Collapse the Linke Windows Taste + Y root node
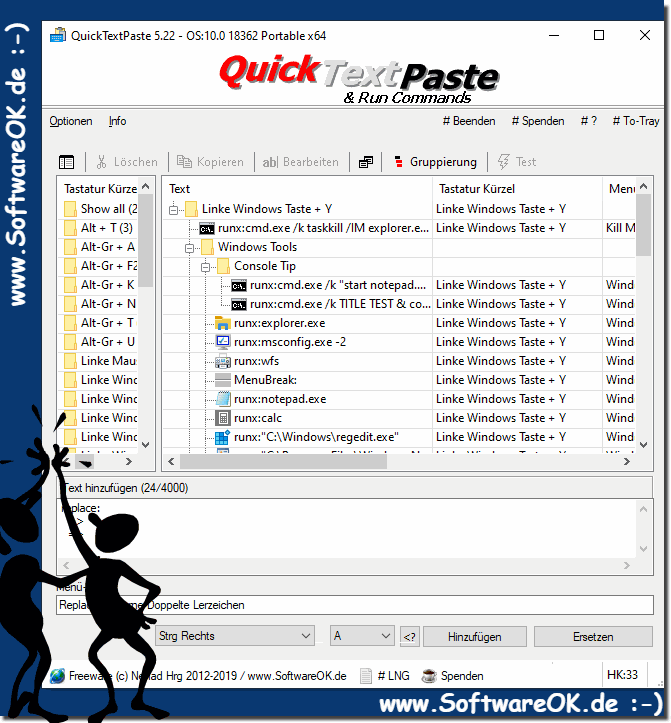This screenshot has height=723, width=671. (173, 210)
